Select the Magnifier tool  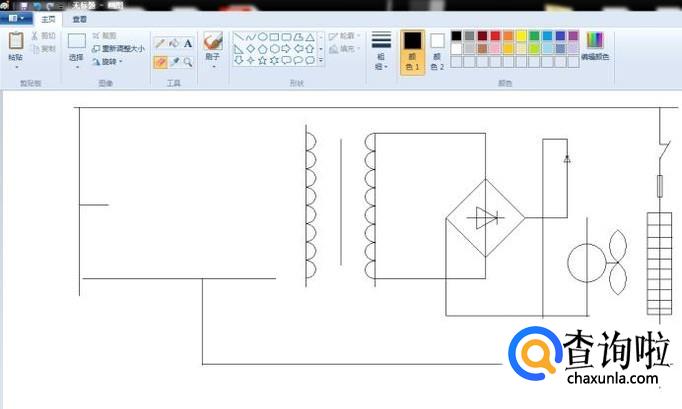tap(188, 61)
